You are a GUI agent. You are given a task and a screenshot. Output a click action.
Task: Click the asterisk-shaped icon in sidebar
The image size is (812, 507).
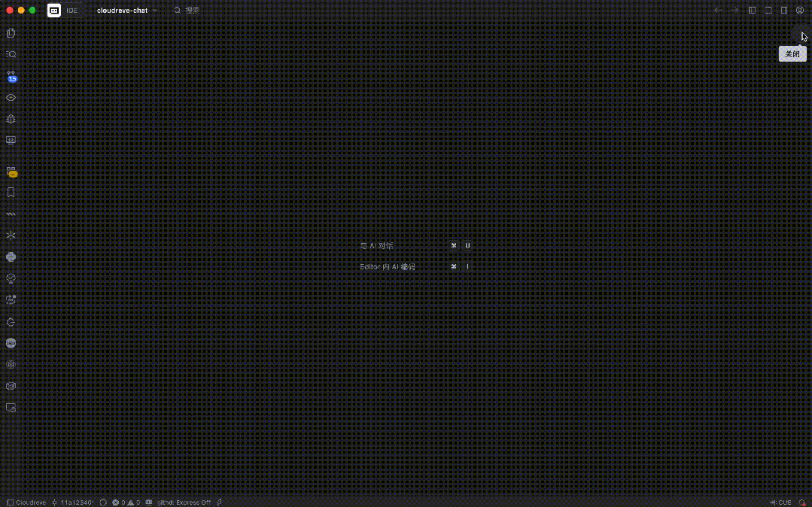pyautogui.click(x=11, y=235)
